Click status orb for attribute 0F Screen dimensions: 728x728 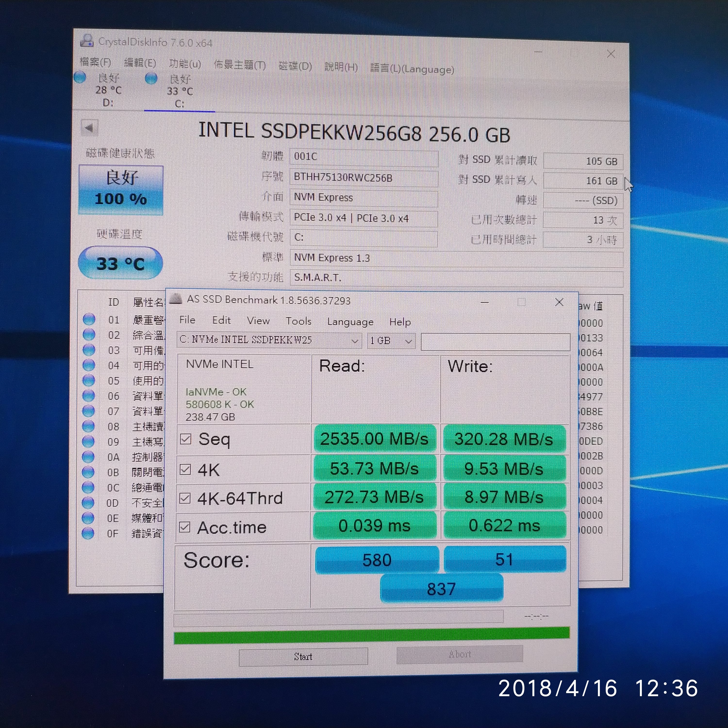[88, 533]
